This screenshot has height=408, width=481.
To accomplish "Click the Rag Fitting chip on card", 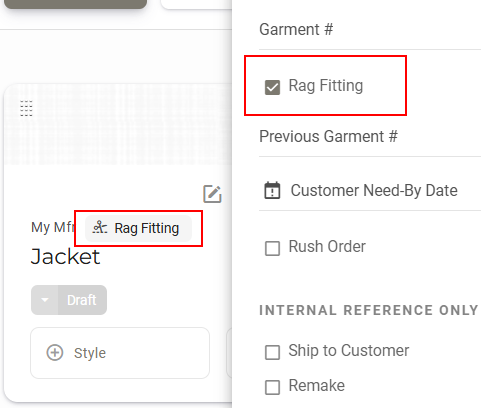I will point(138,228).
